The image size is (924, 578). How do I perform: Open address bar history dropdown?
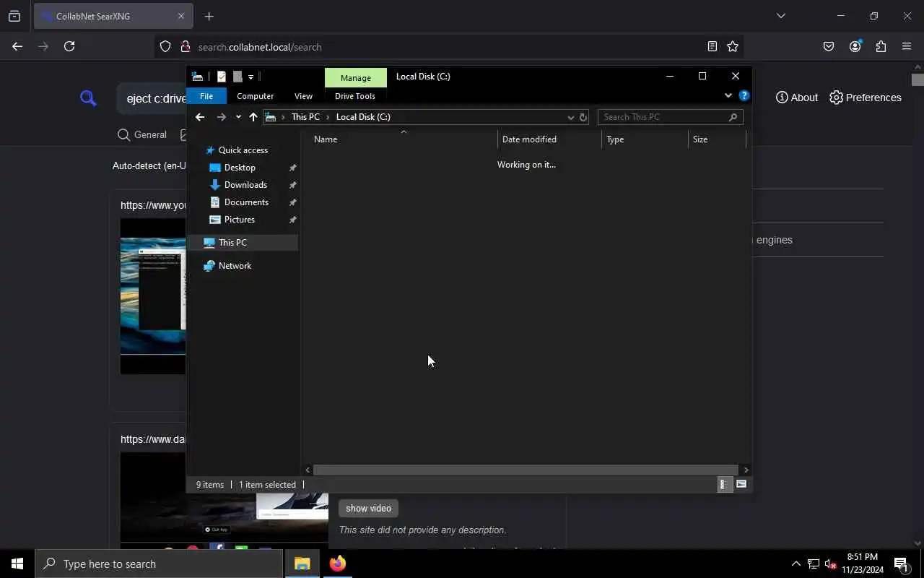pos(570,117)
